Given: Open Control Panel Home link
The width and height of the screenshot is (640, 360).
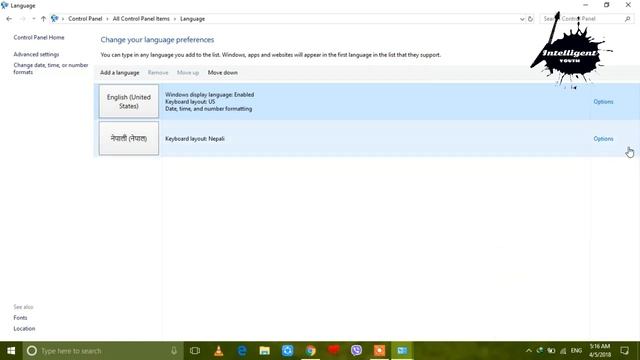Looking at the screenshot, I should [39, 37].
